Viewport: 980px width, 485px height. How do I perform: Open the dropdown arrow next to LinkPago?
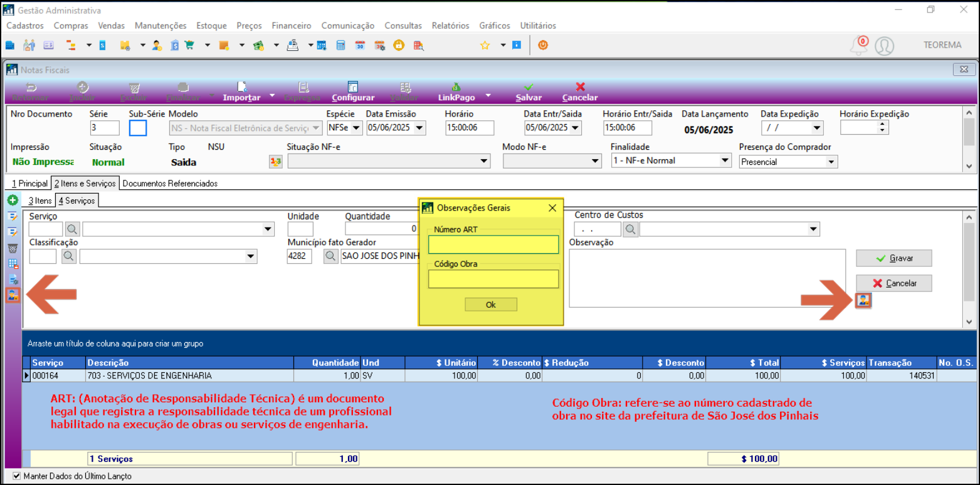[487, 95]
